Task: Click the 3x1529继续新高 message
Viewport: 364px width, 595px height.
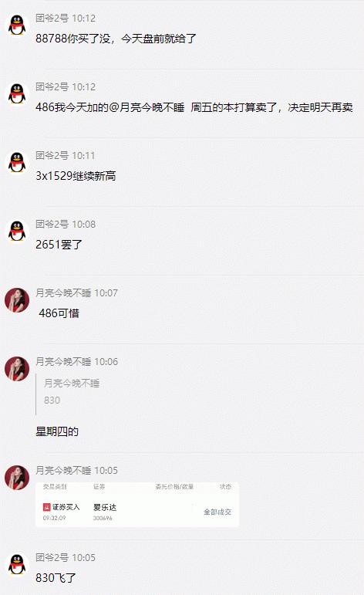Action: pyautogui.click(x=76, y=176)
